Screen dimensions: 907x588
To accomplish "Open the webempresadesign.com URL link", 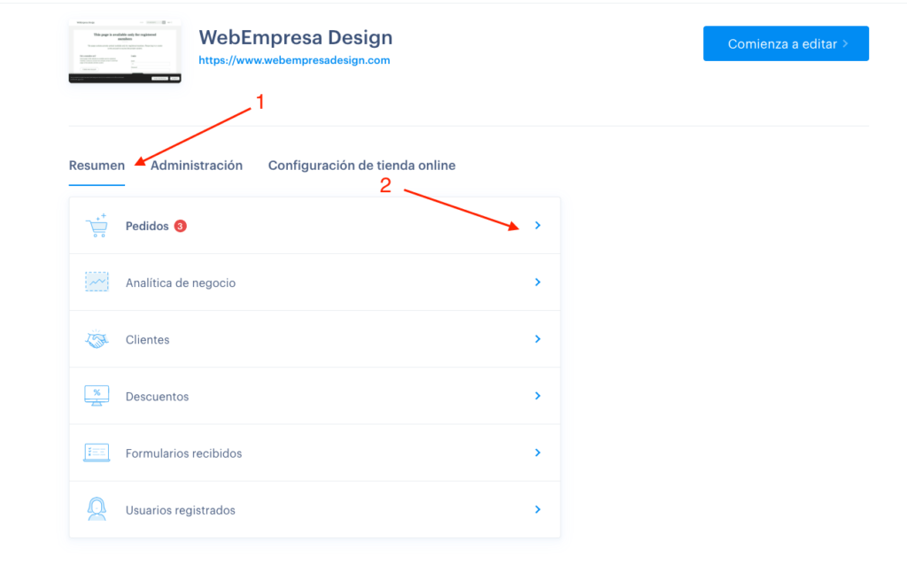I will click(x=294, y=60).
